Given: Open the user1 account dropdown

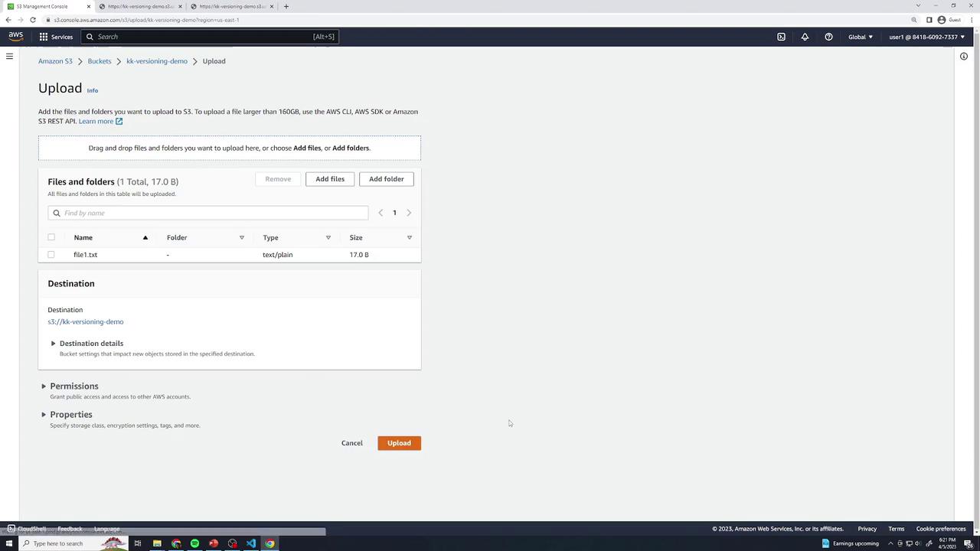Looking at the screenshot, I should coord(927,37).
